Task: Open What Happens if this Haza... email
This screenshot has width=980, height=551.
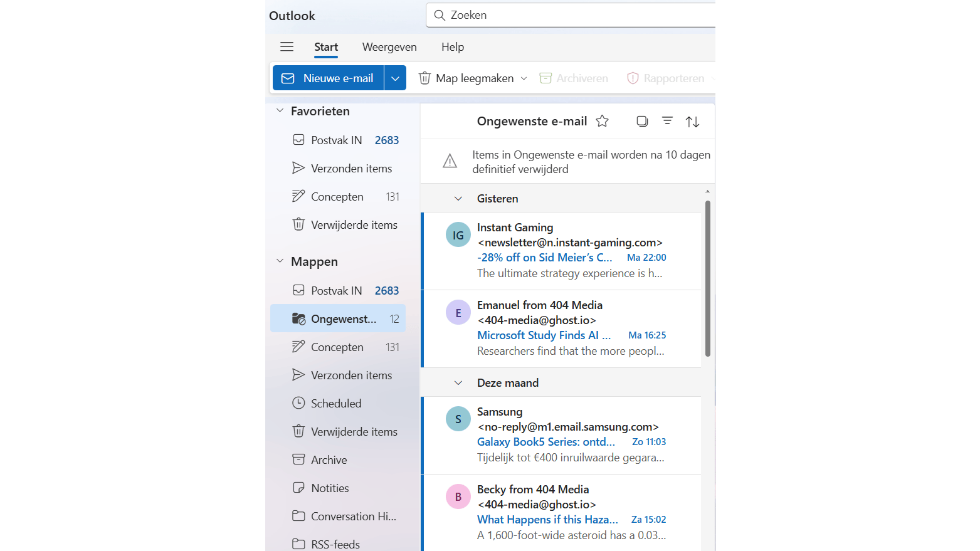Action: click(547, 520)
